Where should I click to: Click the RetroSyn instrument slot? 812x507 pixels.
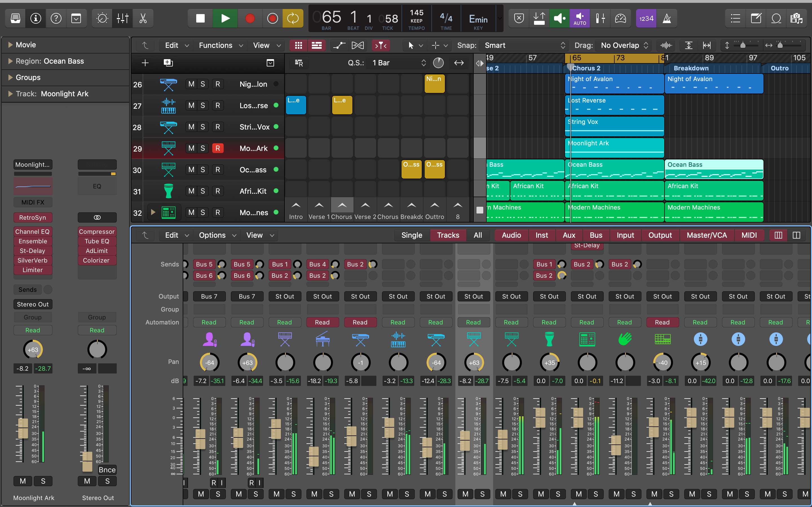click(32, 217)
